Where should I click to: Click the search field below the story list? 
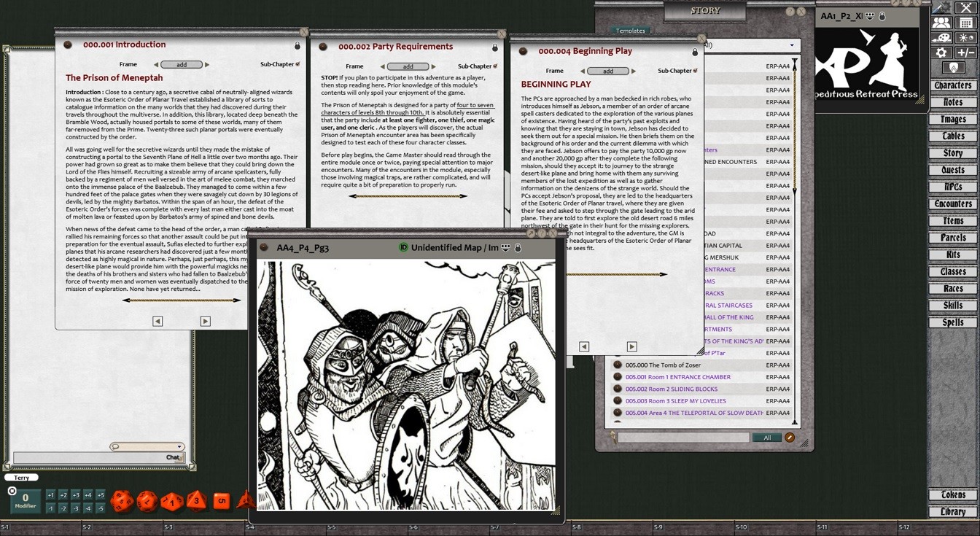(685, 437)
